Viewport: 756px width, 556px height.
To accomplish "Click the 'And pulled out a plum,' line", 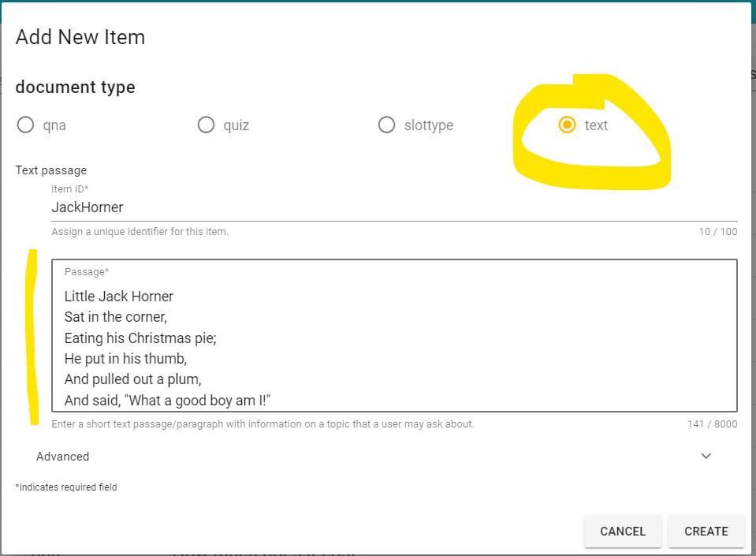I will click(132, 379).
